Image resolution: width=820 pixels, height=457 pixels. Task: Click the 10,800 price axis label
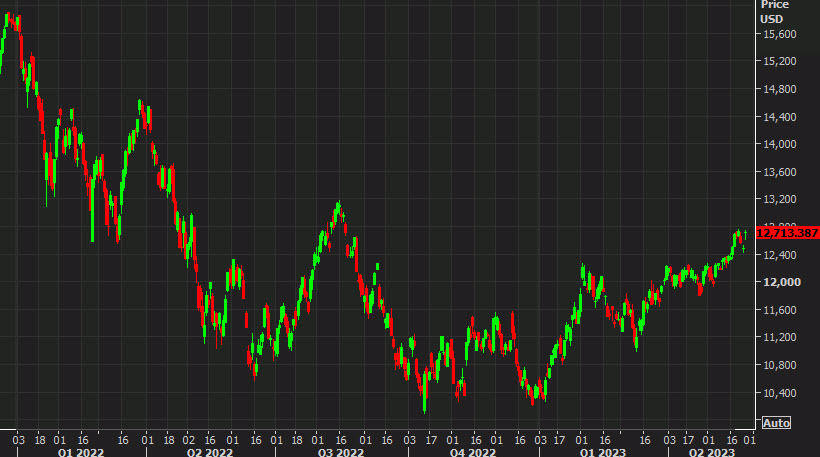point(780,365)
